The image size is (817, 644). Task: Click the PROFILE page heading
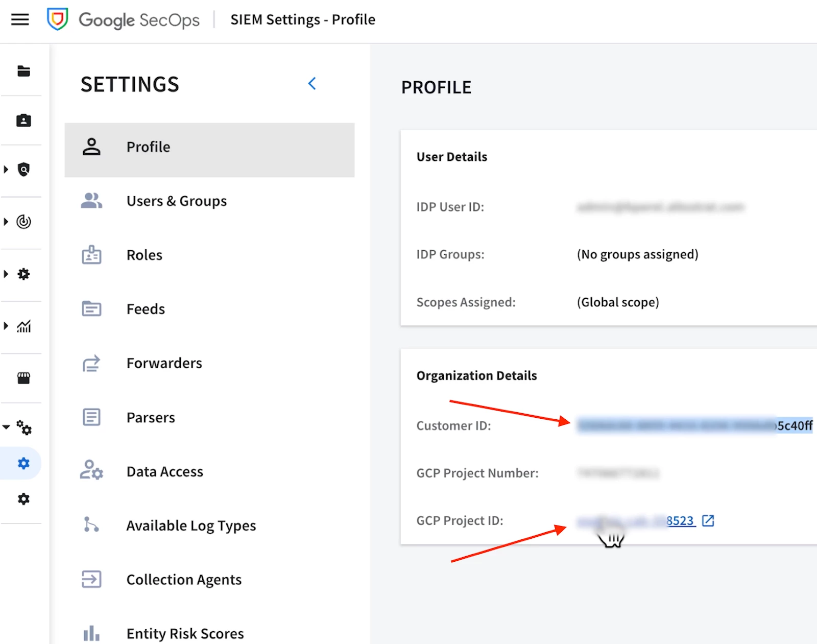437,87
